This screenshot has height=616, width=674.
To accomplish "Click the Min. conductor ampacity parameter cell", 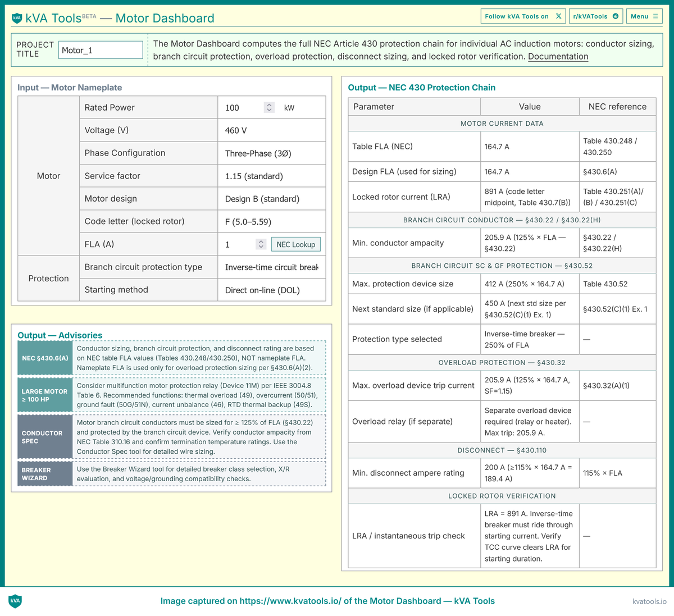I will click(x=415, y=243).
